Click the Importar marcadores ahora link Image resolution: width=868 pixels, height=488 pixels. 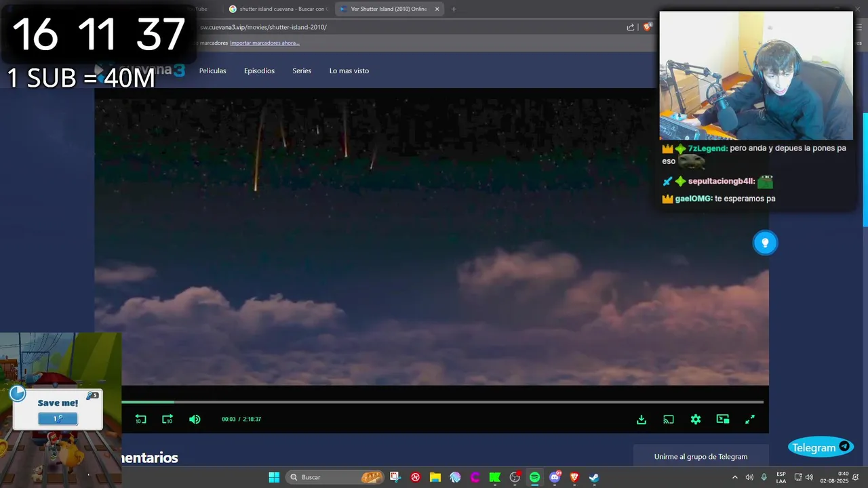pos(264,43)
